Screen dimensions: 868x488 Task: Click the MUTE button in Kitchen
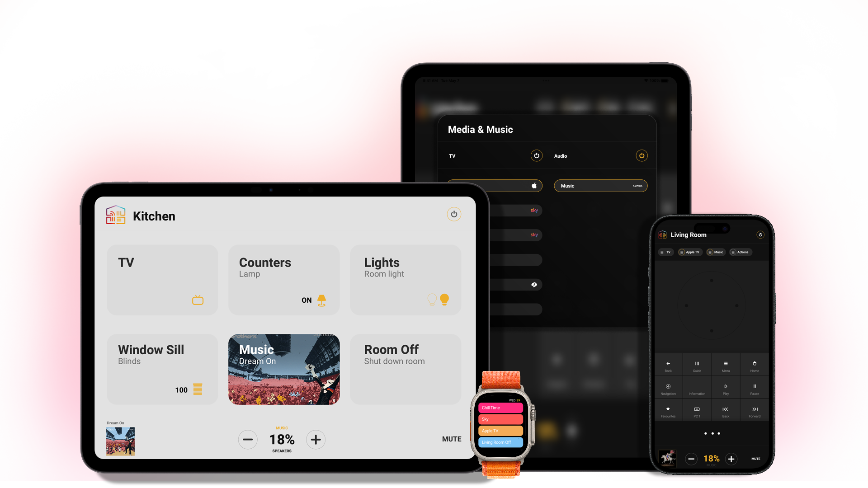coord(451,439)
